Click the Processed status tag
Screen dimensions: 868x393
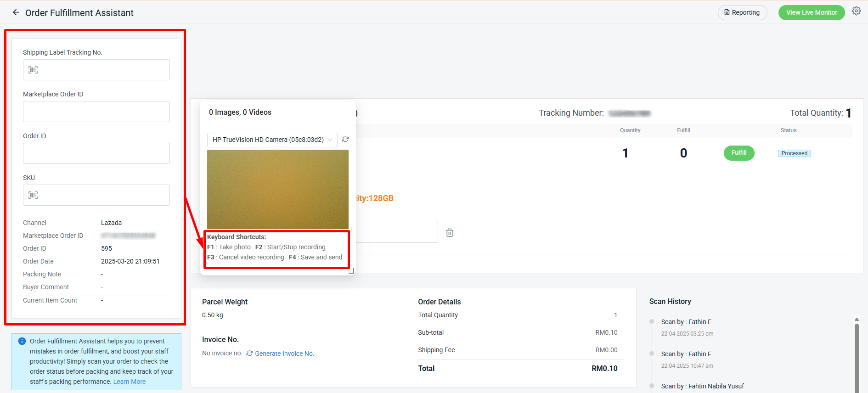[x=794, y=153]
